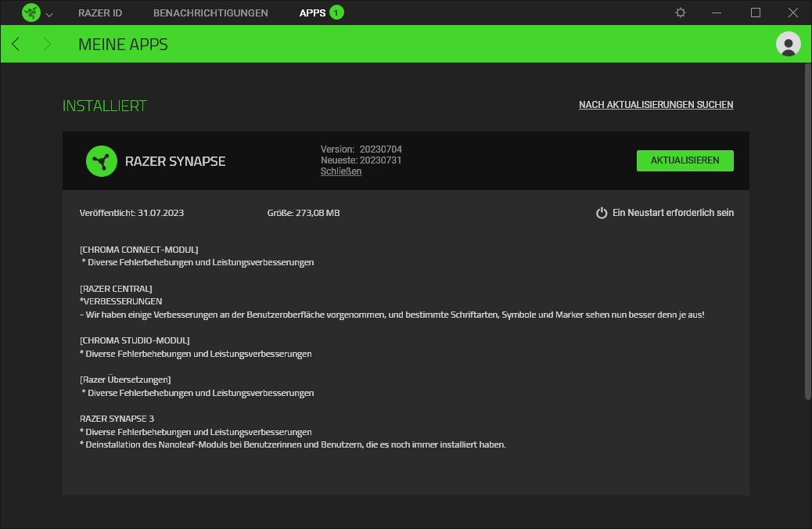Switch to BENACHRICHTIGUNGEN tab
This screenshot has height=529, width=812.
click(210, 13)
